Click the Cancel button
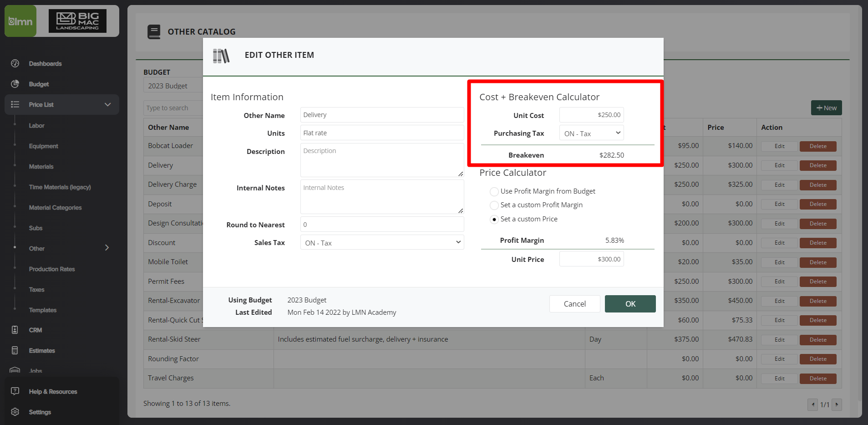 tap(575, 304)
